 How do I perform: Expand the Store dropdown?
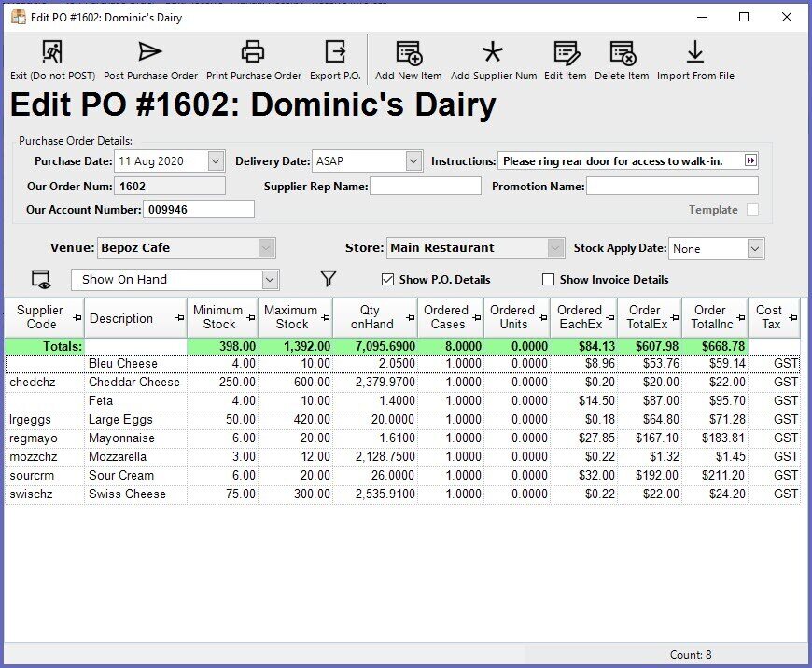[554, 248]
